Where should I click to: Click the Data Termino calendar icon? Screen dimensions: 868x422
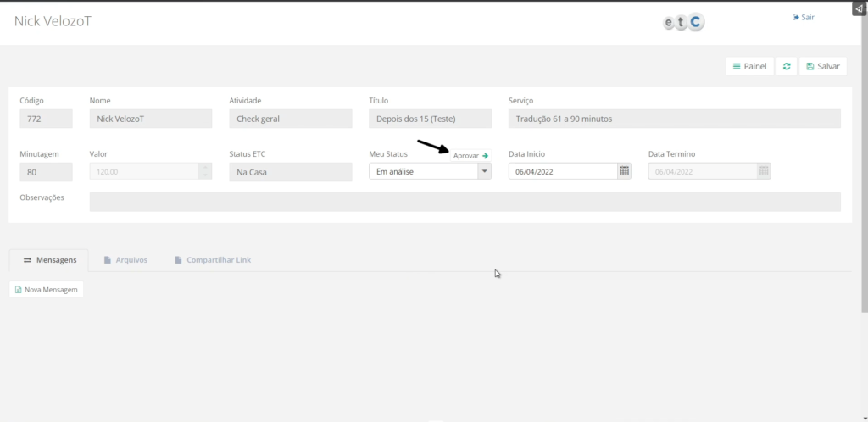(764, 171)
